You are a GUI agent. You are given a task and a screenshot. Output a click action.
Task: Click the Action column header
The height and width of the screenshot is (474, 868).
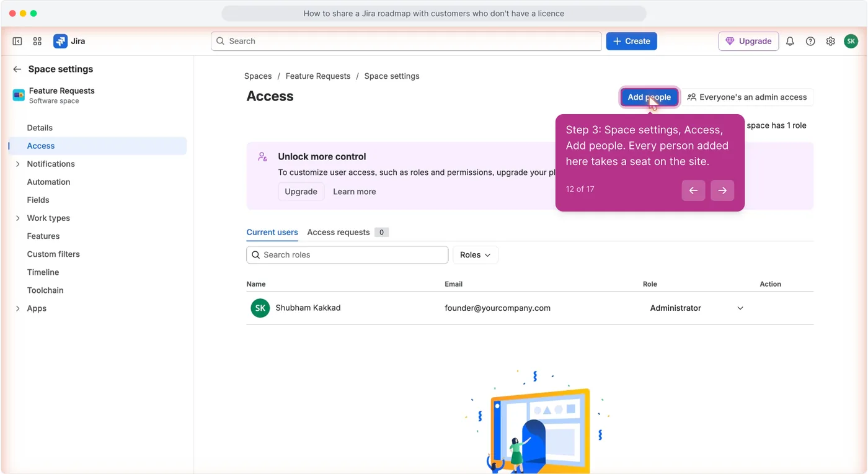point(771,284)
